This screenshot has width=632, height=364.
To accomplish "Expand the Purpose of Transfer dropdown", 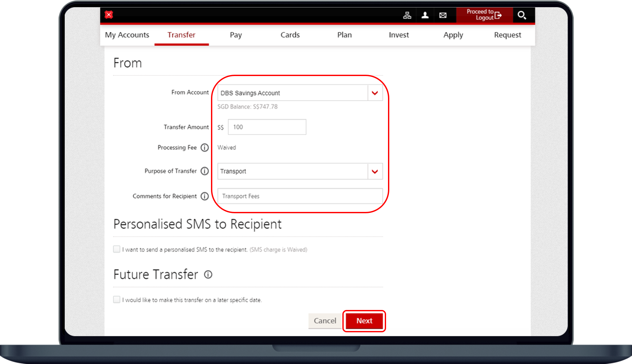I will pyautogui.click(x=375, y=171).
